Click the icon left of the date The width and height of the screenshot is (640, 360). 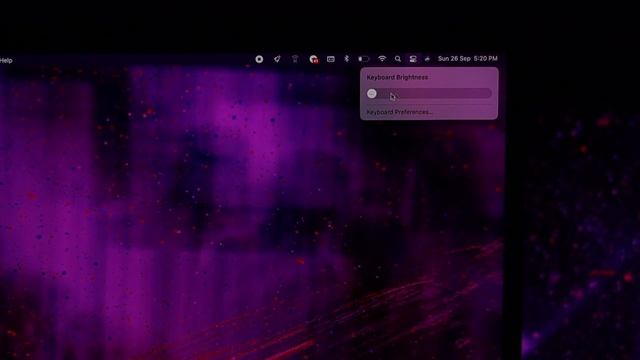point(427,59)
